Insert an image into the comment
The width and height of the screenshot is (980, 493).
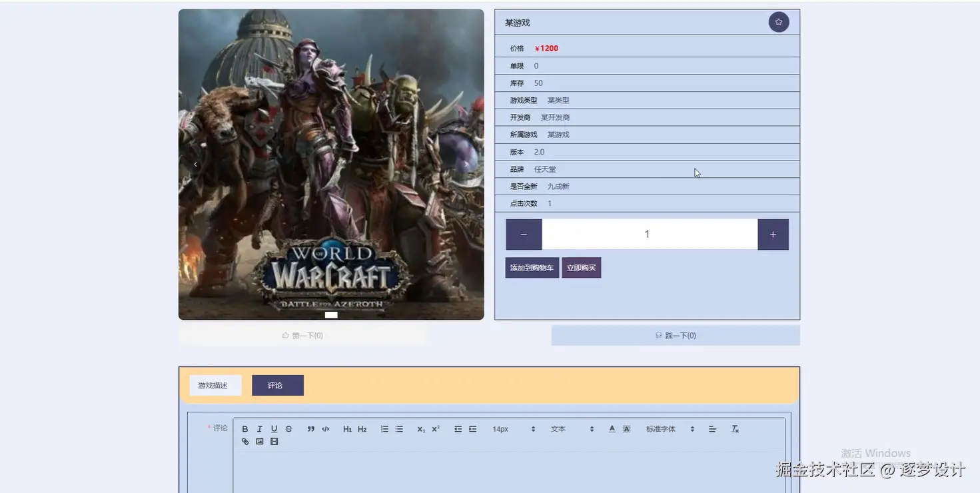260,442
